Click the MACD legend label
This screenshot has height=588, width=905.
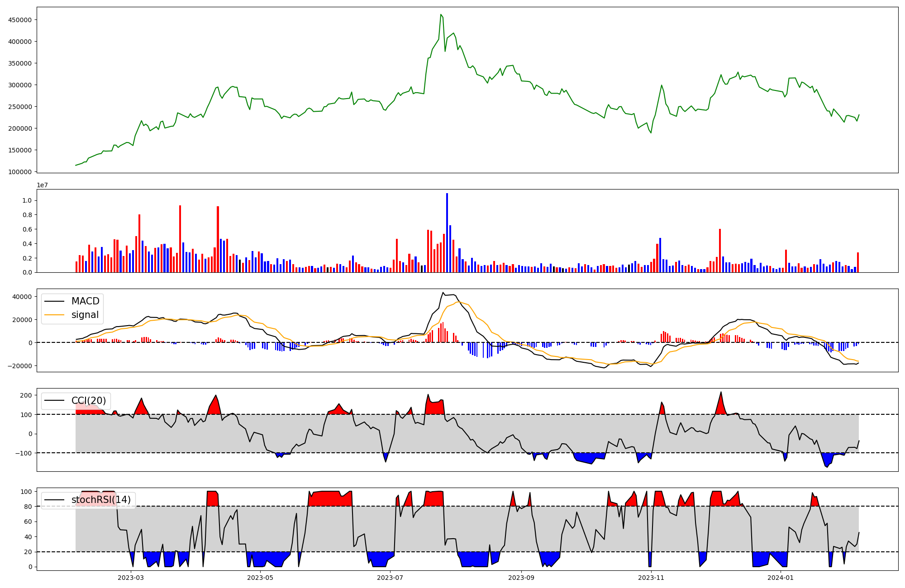(x=85, y=301)
